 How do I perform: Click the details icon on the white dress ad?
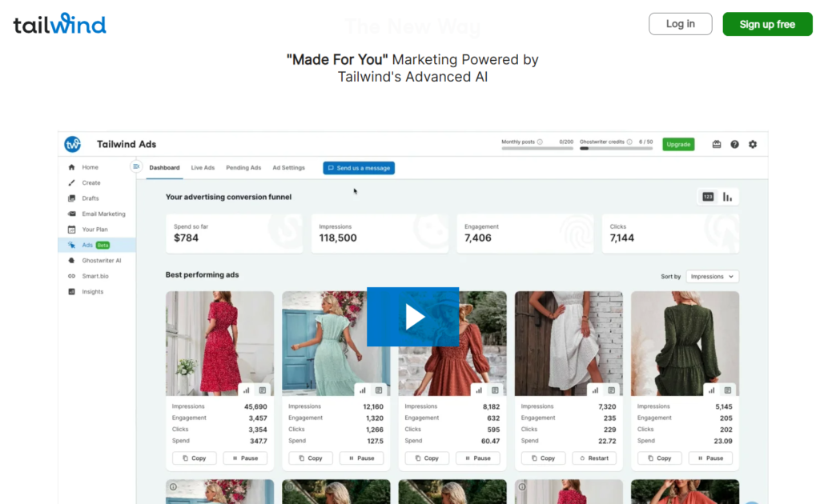611,390
